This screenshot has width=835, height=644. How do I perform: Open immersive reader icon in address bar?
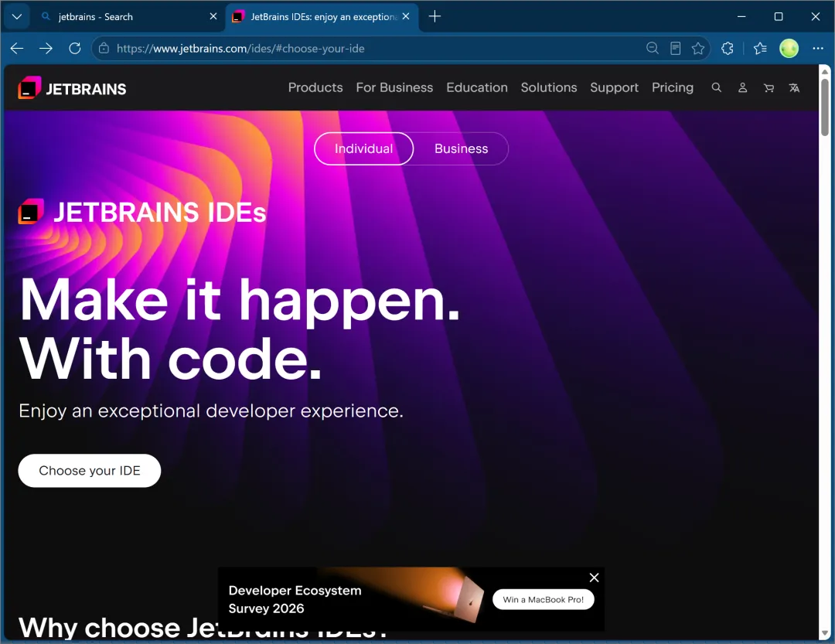(x=675, y=49)
